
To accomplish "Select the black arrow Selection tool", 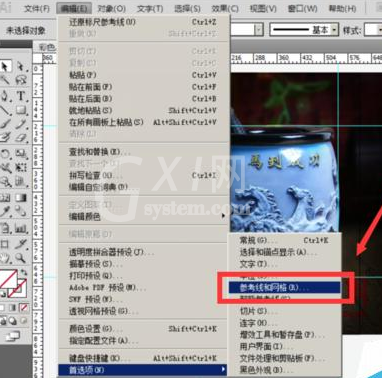I will pos(5,66).
